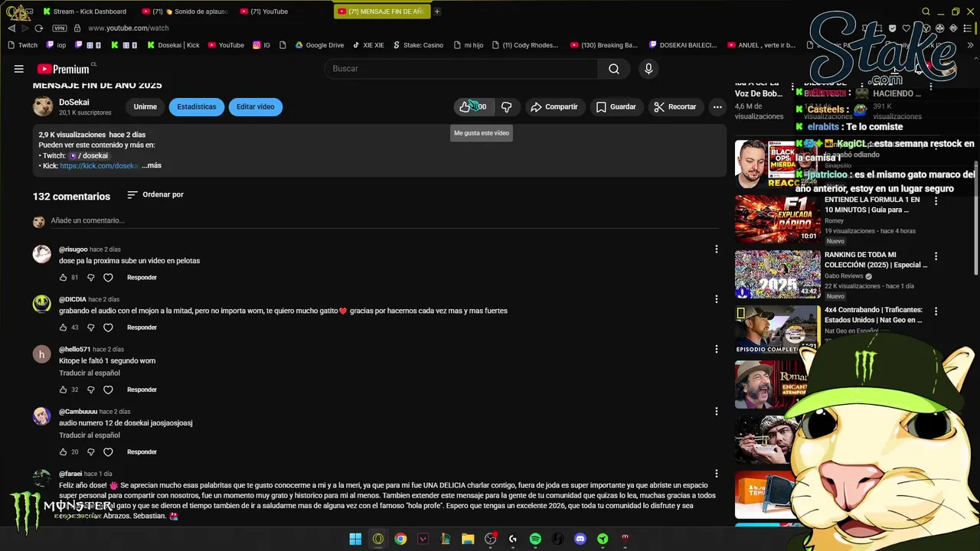Open RANKING DE TODA MI COLECCIÓN thumbnail
Viewport: 980px width, 551px height.
tap(777, 274)
